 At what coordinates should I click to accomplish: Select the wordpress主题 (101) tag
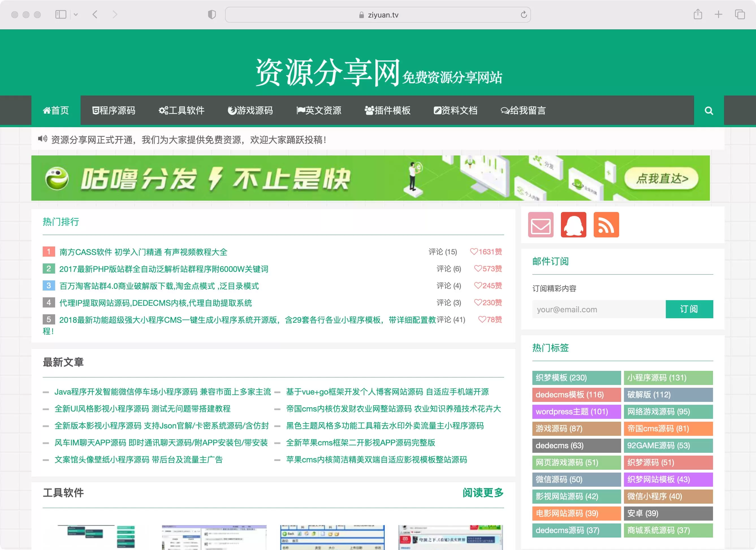click(576, 412)
